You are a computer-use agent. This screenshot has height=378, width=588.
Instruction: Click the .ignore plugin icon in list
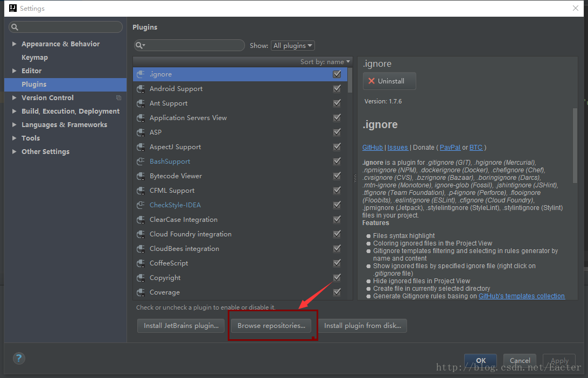point(141,74)
